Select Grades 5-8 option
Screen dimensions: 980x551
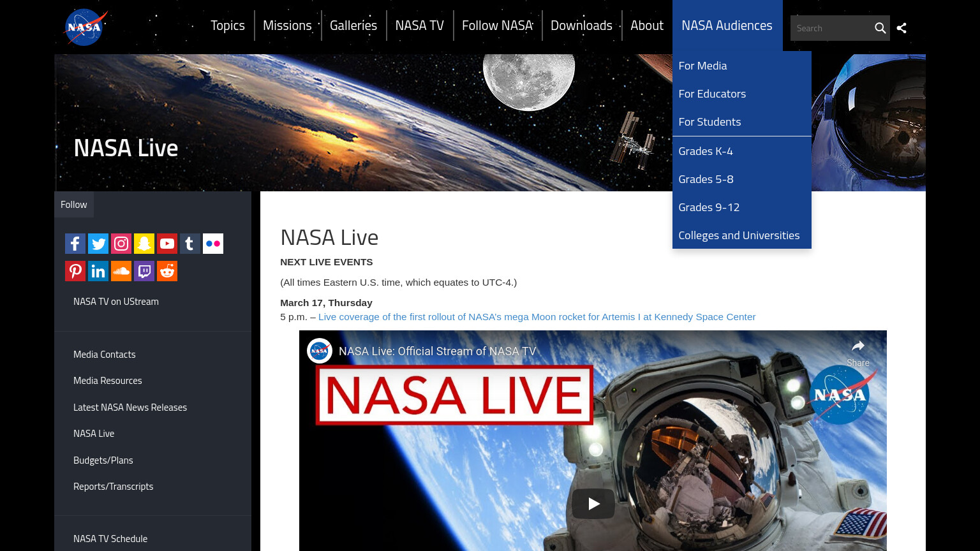741,179
